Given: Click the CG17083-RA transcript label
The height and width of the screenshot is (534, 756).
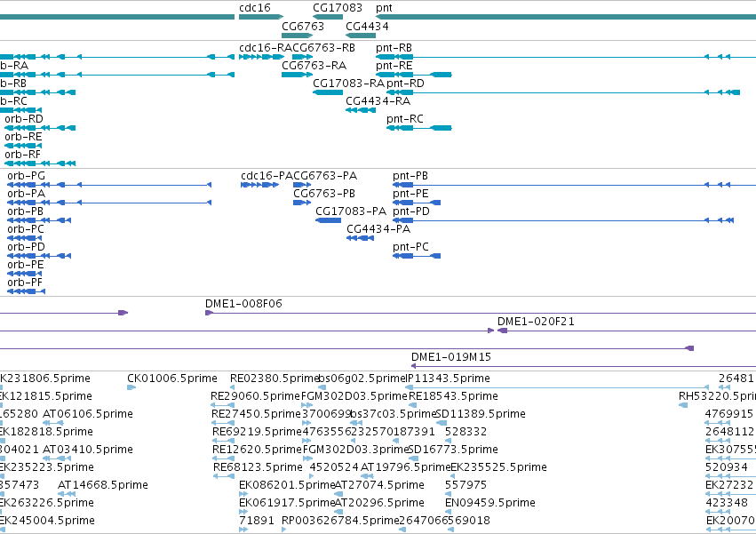Looking at the screenshot, I should (348, 83).
